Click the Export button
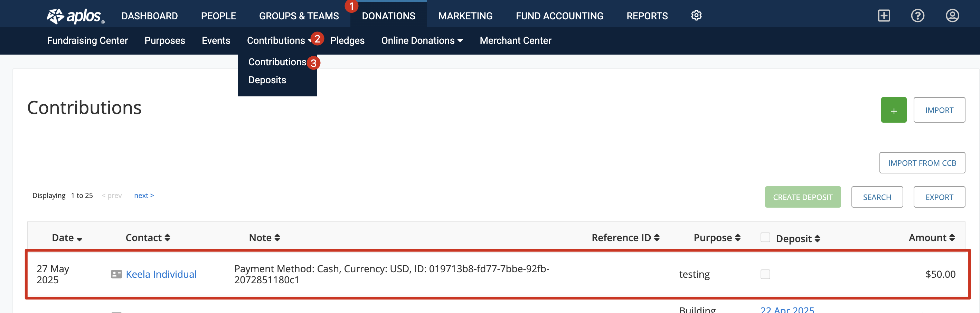Image resolution: width=980 pixels, height=313 pixels. click(x=939, y=197)
